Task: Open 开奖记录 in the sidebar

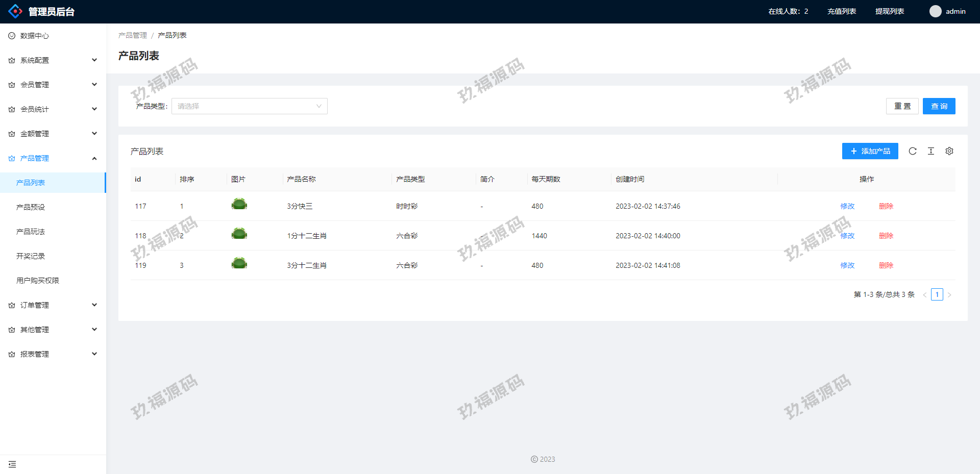Action: [31, 256]
